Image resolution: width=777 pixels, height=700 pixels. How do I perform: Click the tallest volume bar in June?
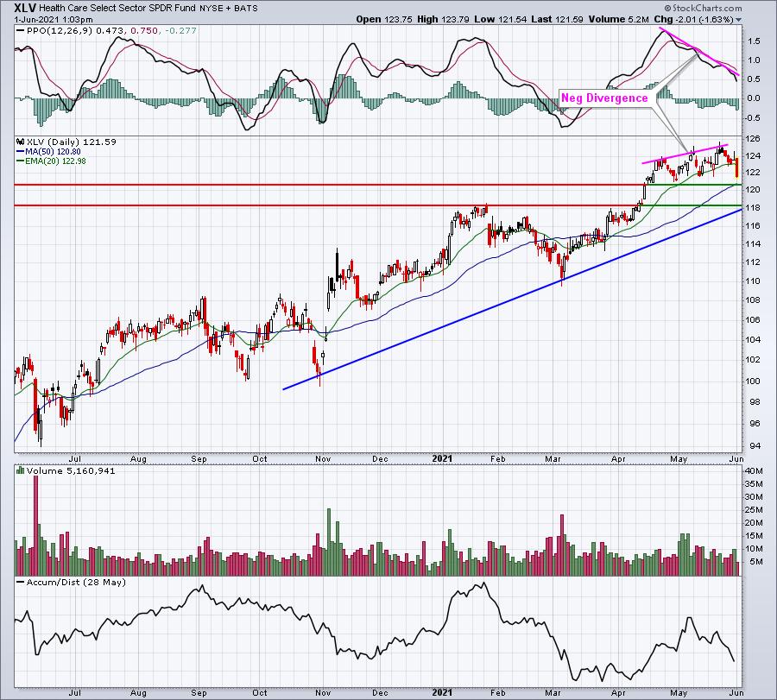[x=35, y=521]
